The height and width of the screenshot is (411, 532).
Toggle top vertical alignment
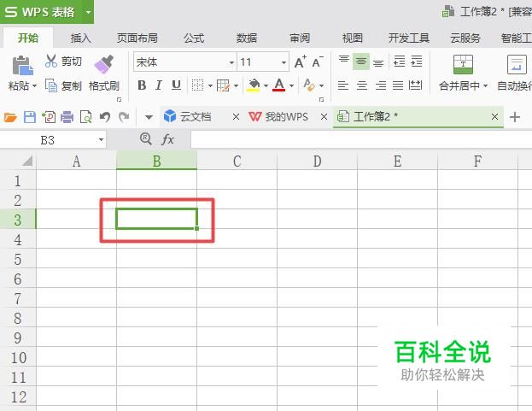click(x=343, y=61)
